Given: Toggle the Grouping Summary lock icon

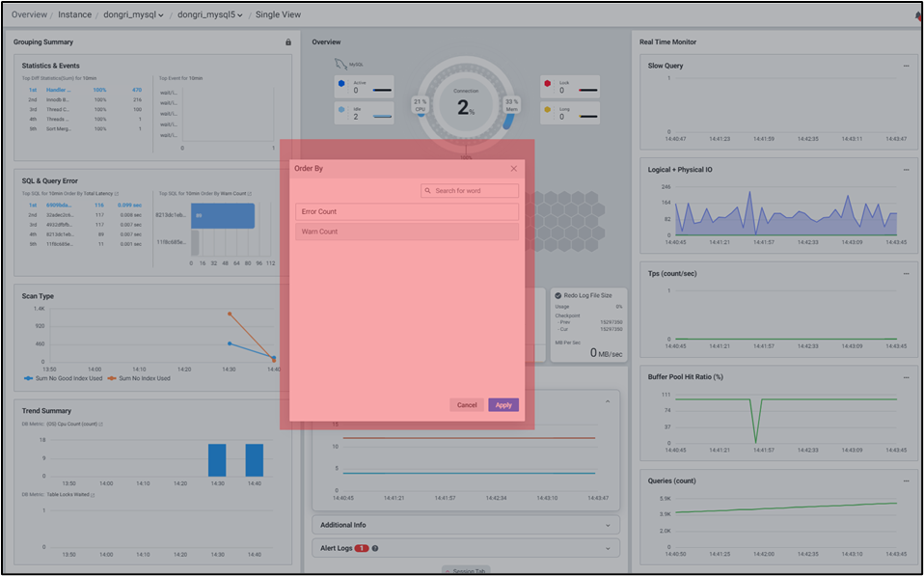Looking at the screenshot, I should [x=287, y=42].
